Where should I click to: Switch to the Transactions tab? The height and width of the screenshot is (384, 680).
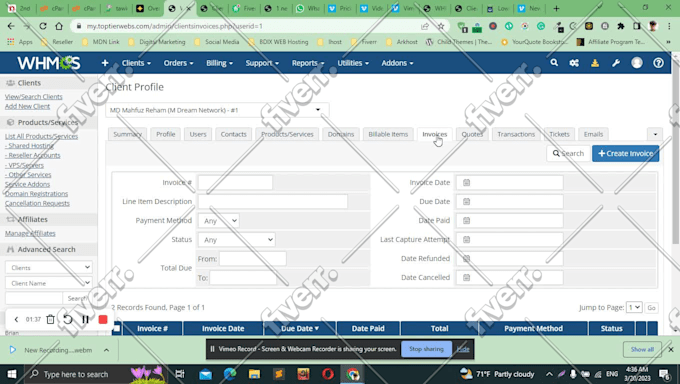[516, 134]
